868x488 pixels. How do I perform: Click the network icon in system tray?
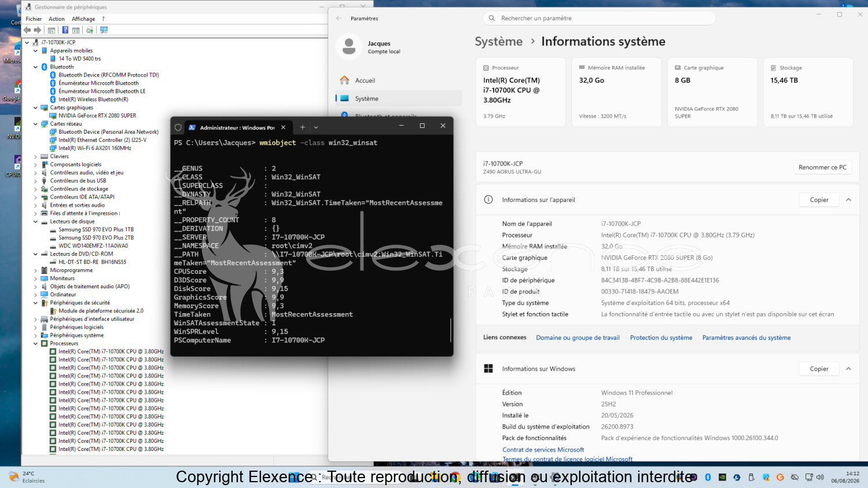click(x=809, y=478)
